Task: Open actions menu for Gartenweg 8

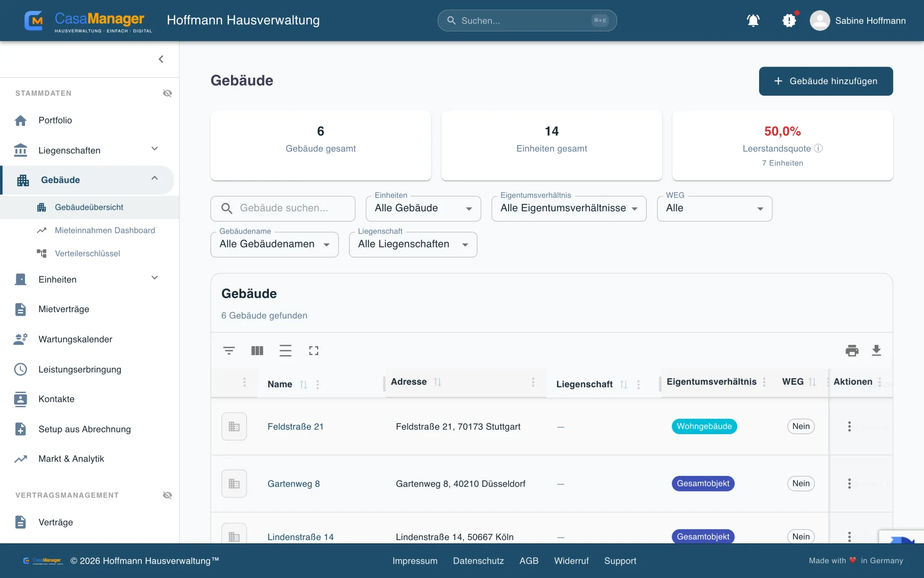Action: click(849, 484)
